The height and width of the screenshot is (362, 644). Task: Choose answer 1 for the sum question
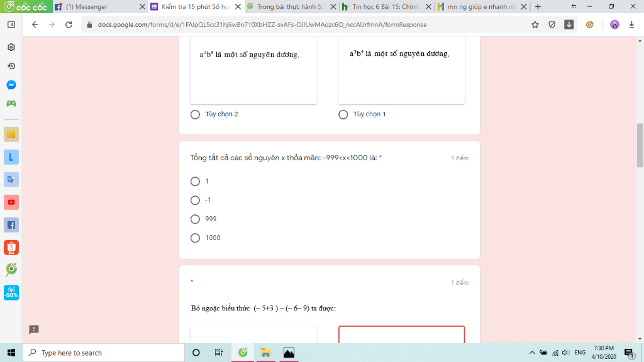point(195,182)
